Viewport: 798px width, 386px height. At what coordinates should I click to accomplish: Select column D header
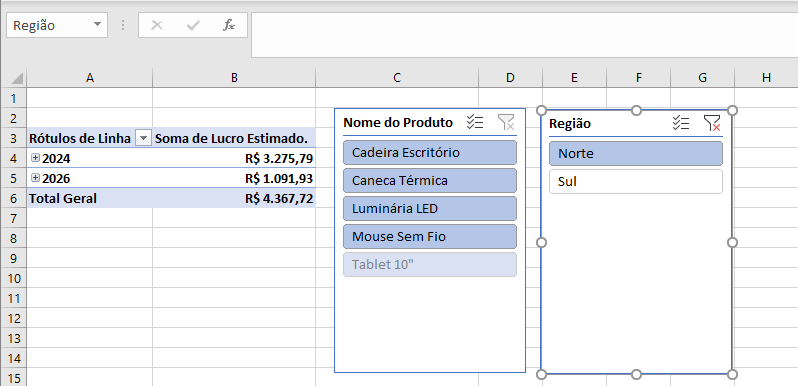point(510,77)
